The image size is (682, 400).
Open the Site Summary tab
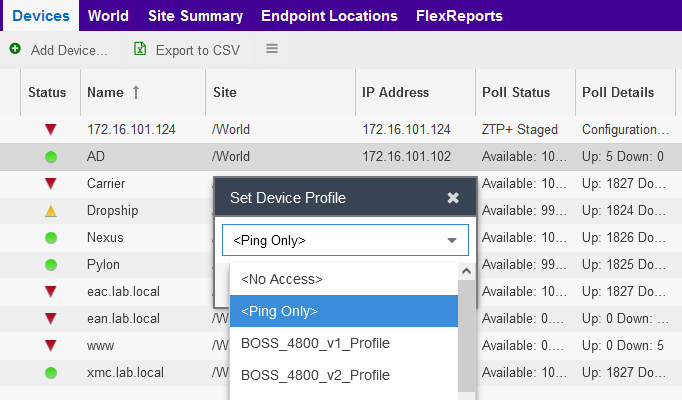(195, 16)
